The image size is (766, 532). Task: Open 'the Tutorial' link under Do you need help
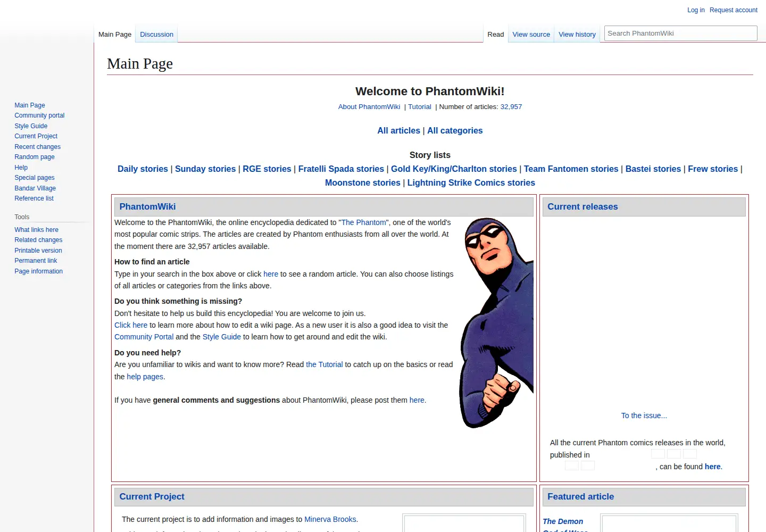pos(324,364)
